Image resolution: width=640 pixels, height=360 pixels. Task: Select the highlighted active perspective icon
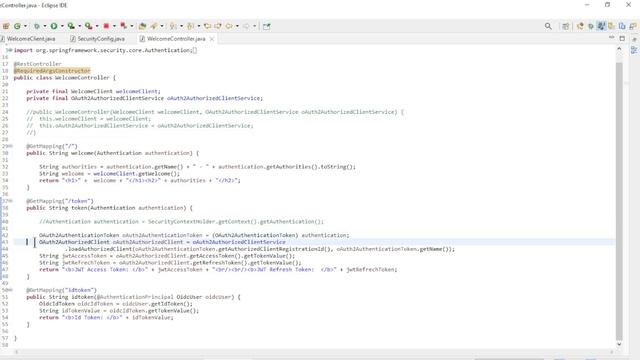tap(601, 26)
